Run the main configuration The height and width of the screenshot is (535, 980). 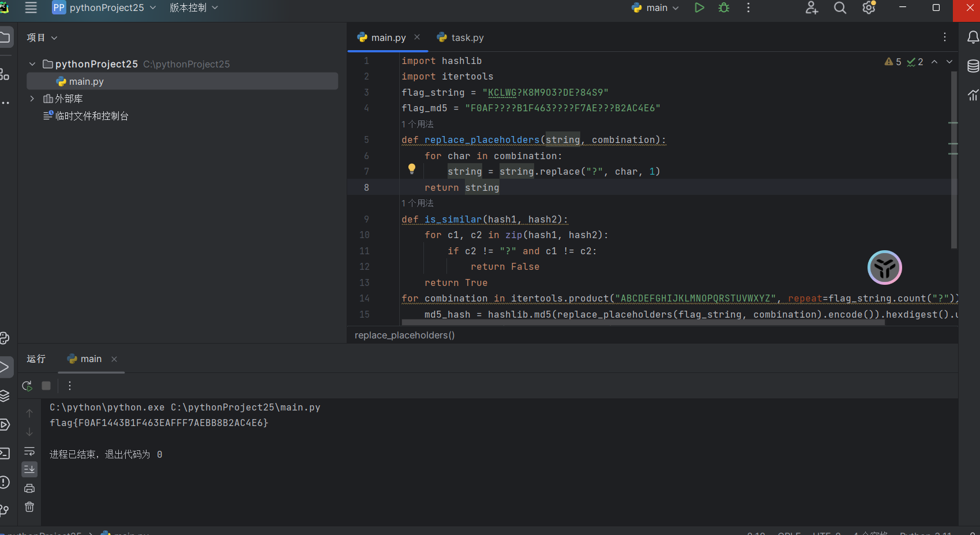[x=699, y=7]
